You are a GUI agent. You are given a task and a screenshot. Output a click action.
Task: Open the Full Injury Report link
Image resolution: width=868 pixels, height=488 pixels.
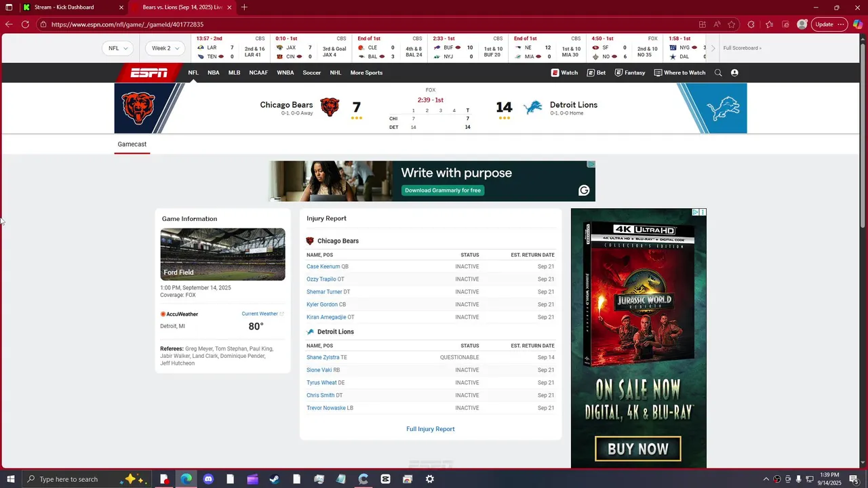[431, 429]
